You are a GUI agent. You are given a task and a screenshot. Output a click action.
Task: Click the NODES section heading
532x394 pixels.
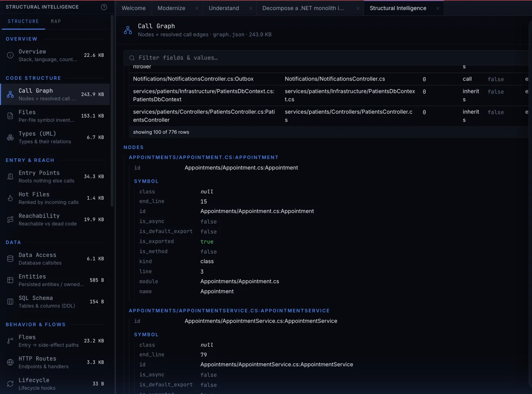(134, 147)
